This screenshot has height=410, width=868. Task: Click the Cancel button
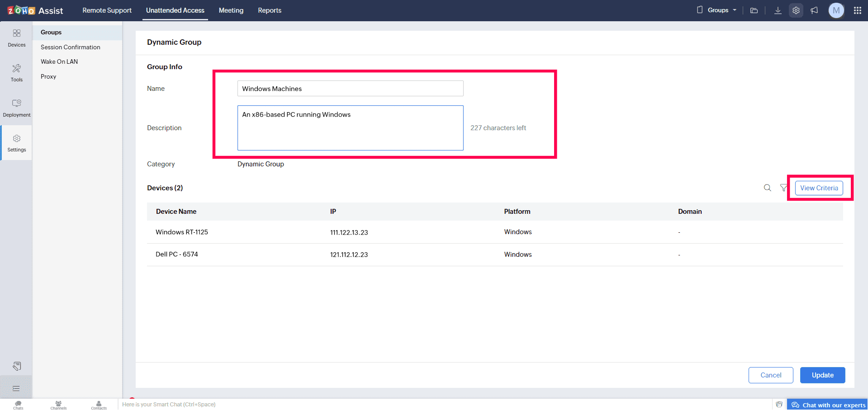(771, 375)
